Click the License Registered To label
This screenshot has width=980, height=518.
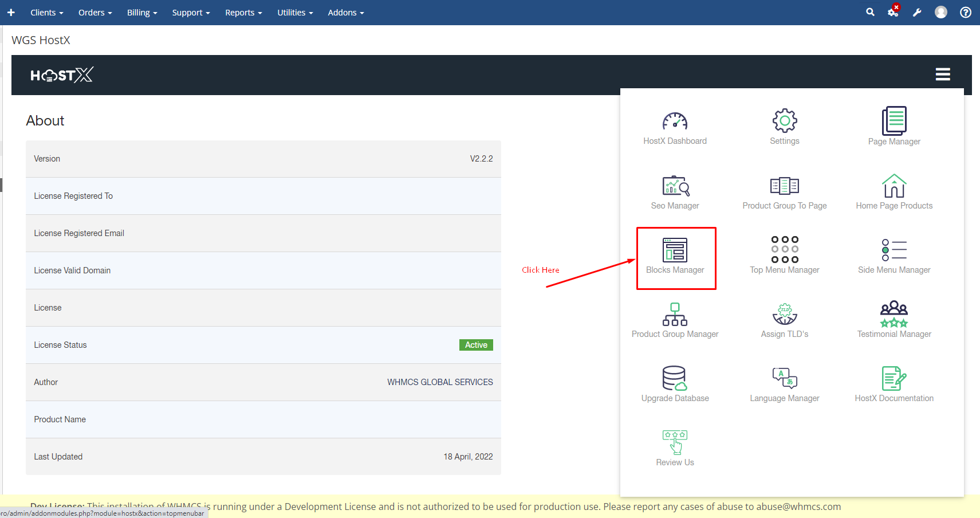click(73, 196)
